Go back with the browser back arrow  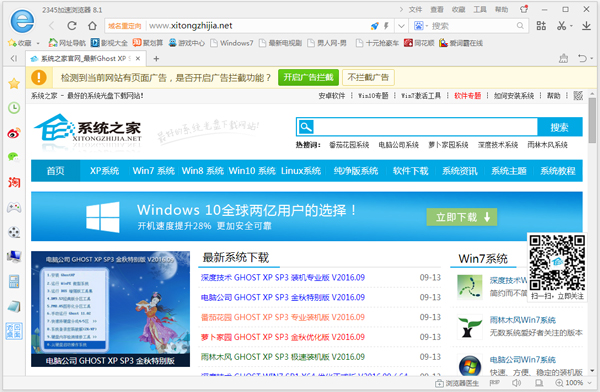pyautogui.click(x=52, y=26)
